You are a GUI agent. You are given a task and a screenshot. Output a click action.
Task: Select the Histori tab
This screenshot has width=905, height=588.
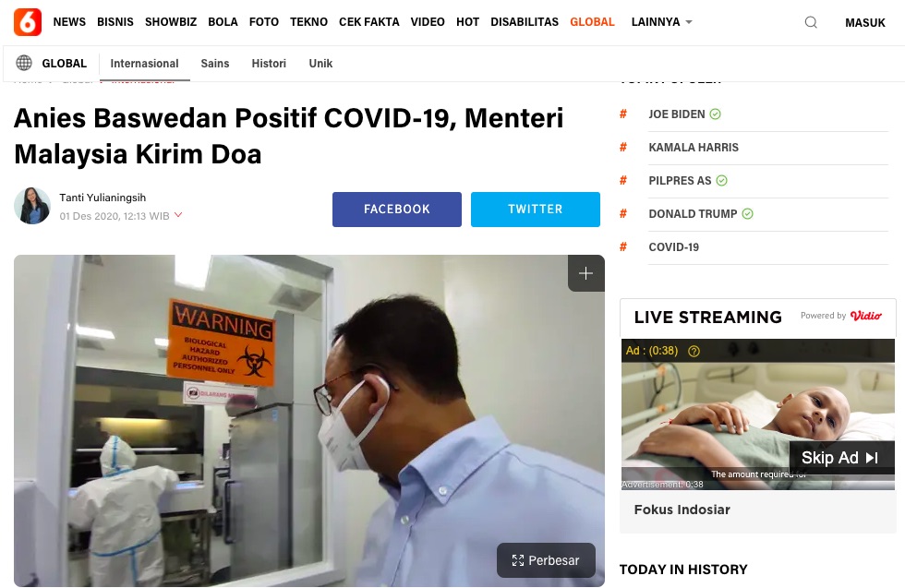(269, 64)
